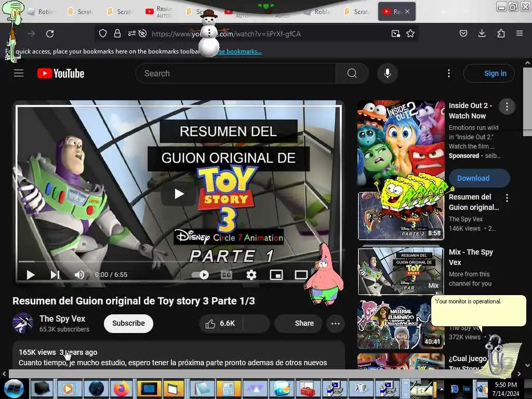The height and width of the screenshot is (399, 532).
Task: Switch to the second Roblox tab
Action: tap(317, 12)
